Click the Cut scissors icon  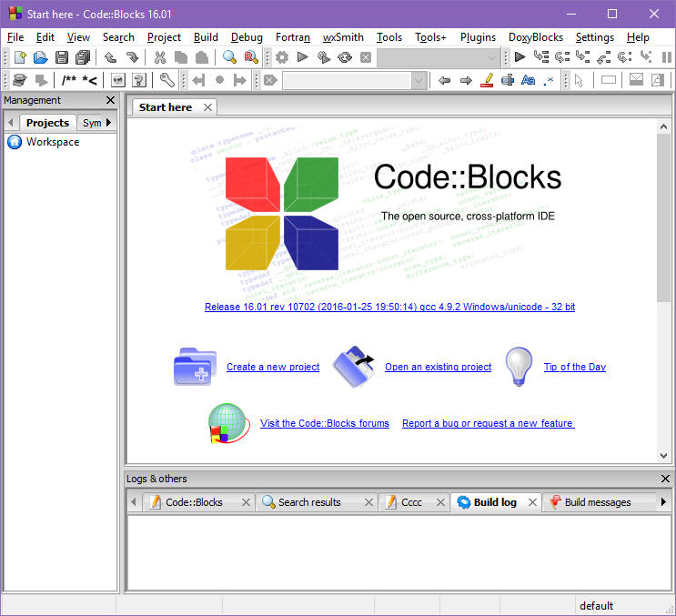[x=160, y=57]
